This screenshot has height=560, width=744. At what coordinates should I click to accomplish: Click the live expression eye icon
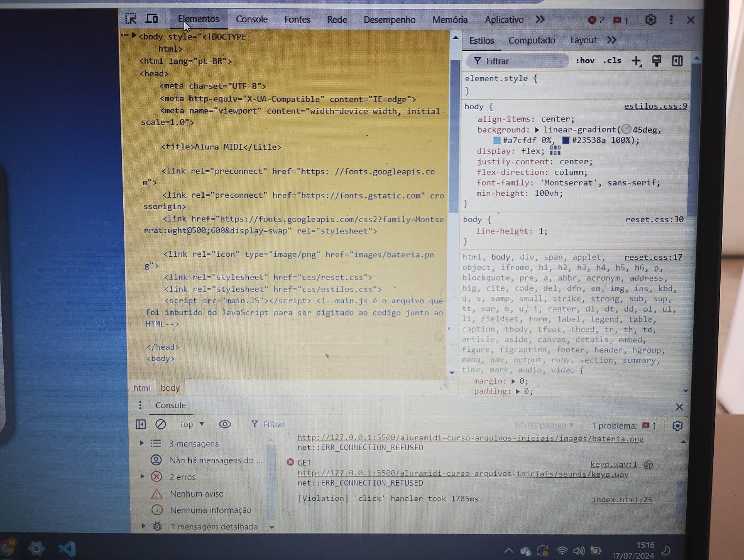pos(225,424)
